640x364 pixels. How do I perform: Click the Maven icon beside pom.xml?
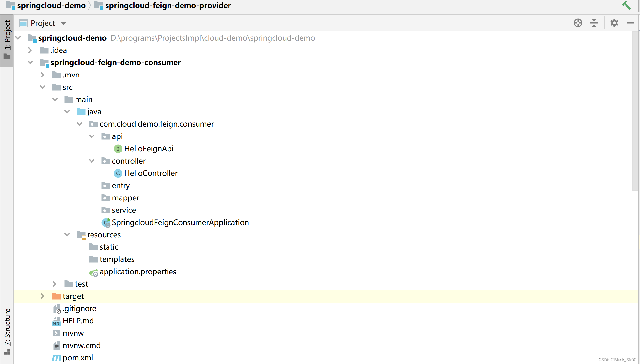[x=56, y=358]
